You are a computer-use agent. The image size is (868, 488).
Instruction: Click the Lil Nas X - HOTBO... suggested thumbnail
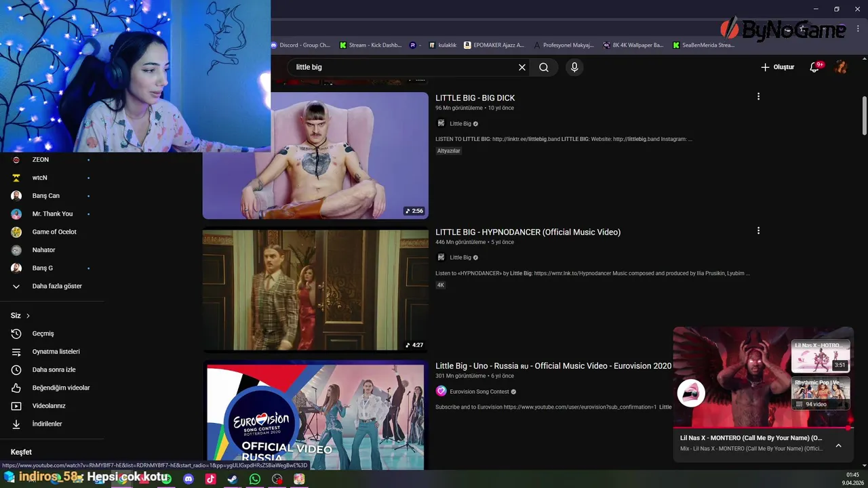(x=821, y=356)
